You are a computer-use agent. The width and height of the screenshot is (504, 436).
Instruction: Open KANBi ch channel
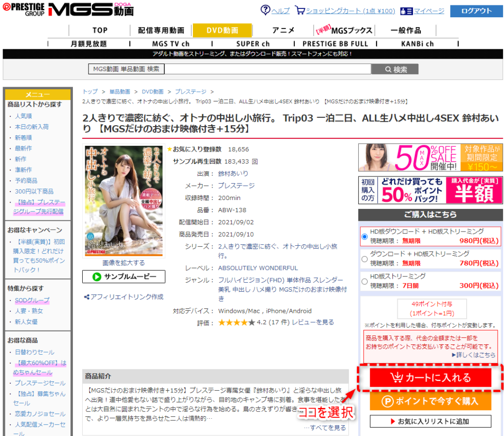[x=417, y=44]
